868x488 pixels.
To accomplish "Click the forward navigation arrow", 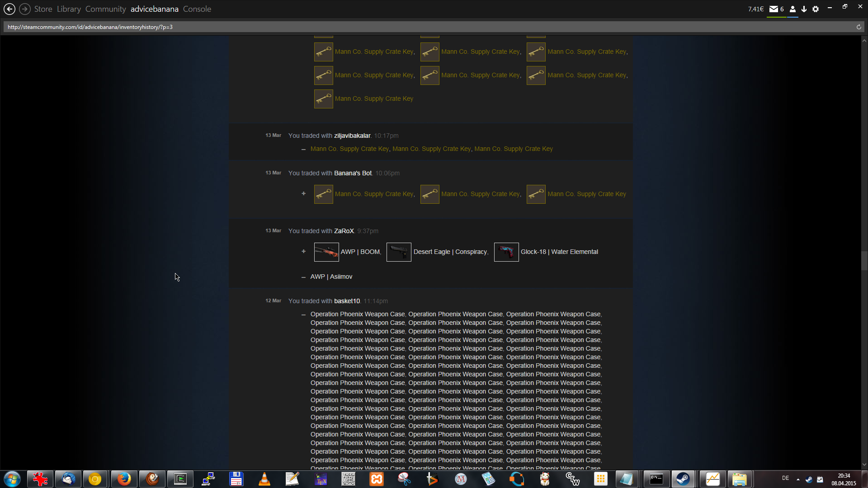I will (x=25, y=9).
